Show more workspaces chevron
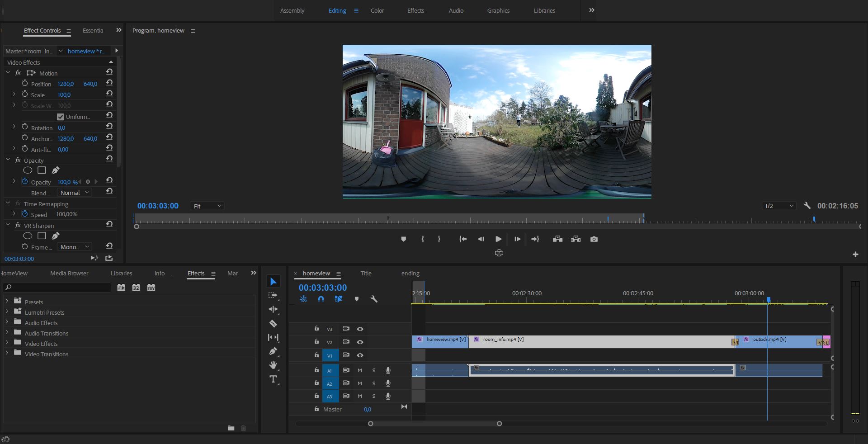 pos(592,10)
